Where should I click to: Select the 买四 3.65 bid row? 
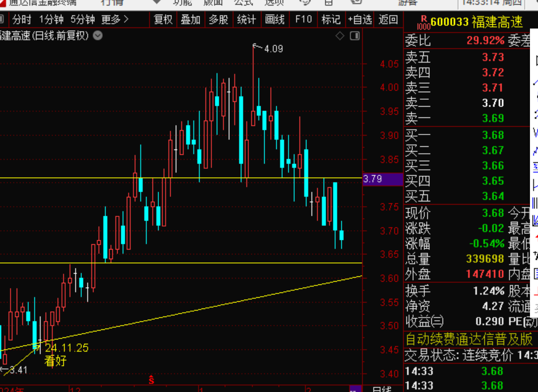tap(467, 181)
